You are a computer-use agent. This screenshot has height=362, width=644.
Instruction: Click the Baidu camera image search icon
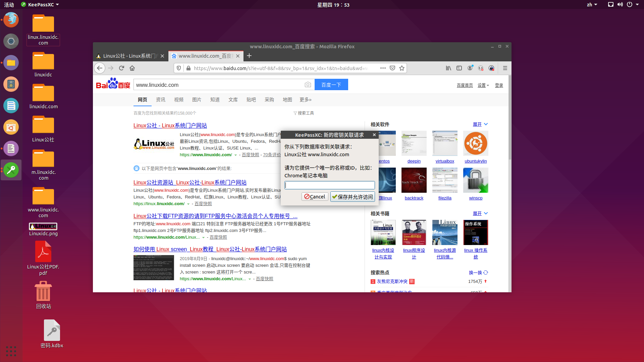coord(308,84)
